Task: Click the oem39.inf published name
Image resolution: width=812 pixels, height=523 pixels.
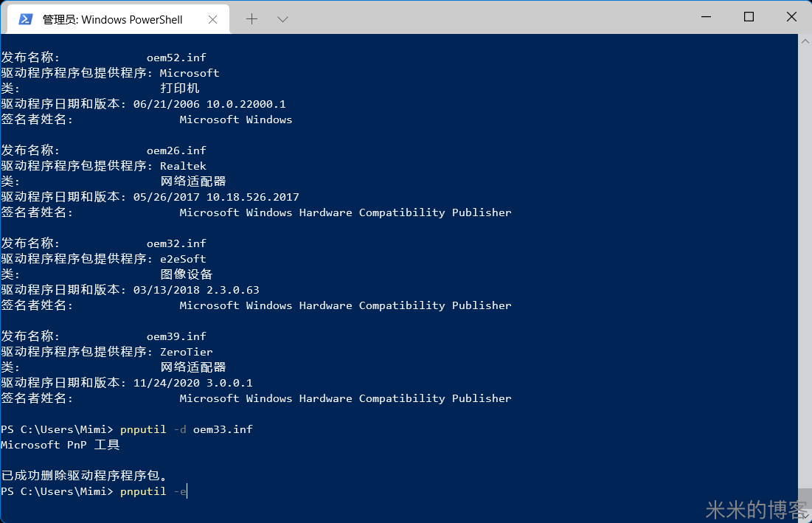Action: click(176, 336)
